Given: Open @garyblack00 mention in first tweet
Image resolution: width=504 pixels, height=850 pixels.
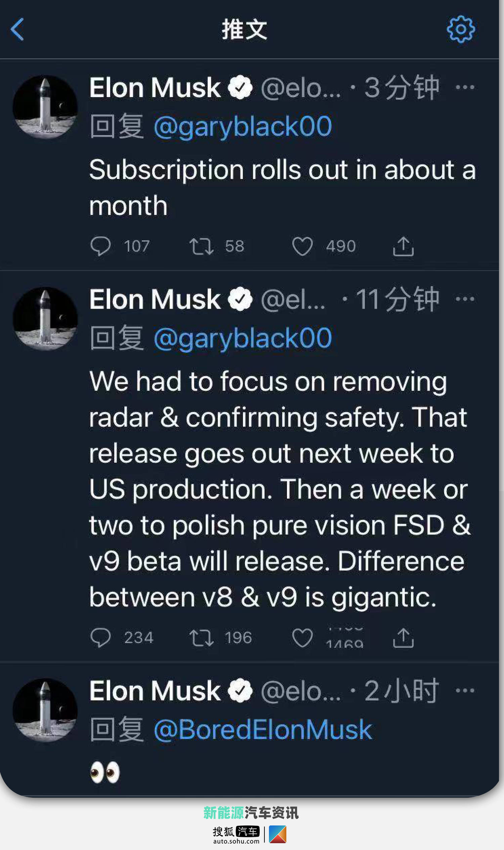Looking at the screenshot, I should pos(243,126).
